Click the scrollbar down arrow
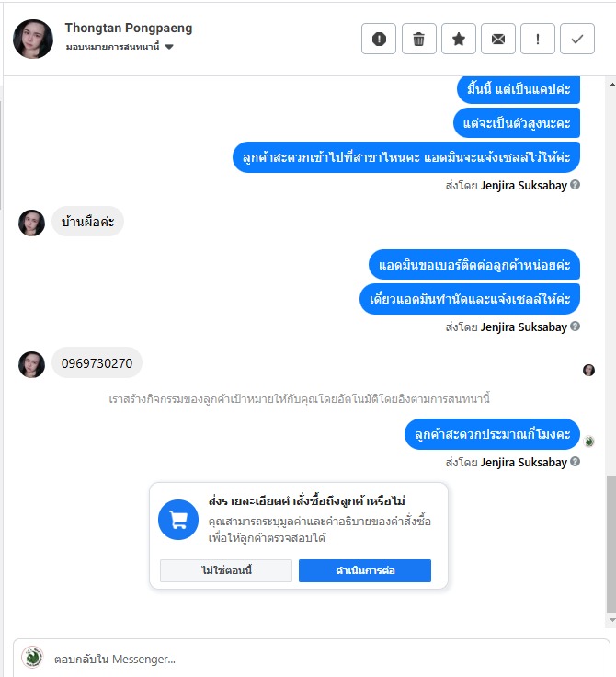 coord(611,620)
